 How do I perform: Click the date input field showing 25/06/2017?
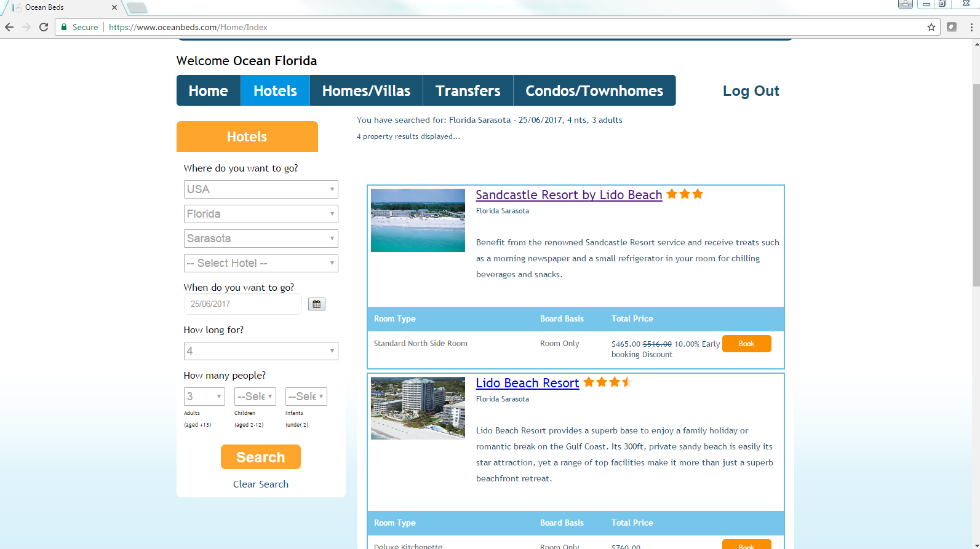point(243,304)
